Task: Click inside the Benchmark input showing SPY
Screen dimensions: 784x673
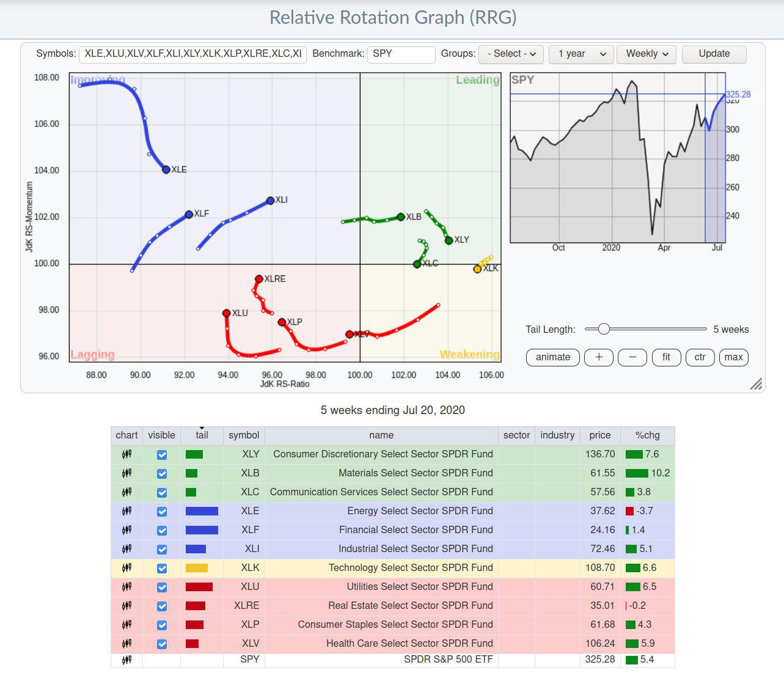Action: pyautogui.click(x=401, y=54)
